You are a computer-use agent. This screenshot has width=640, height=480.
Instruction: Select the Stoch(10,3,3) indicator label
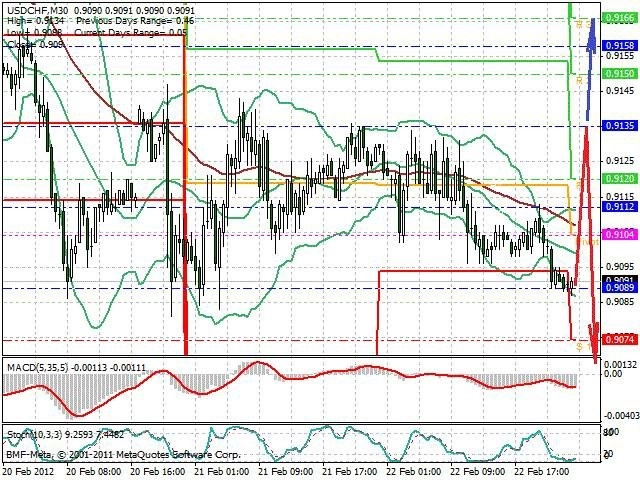35,435
